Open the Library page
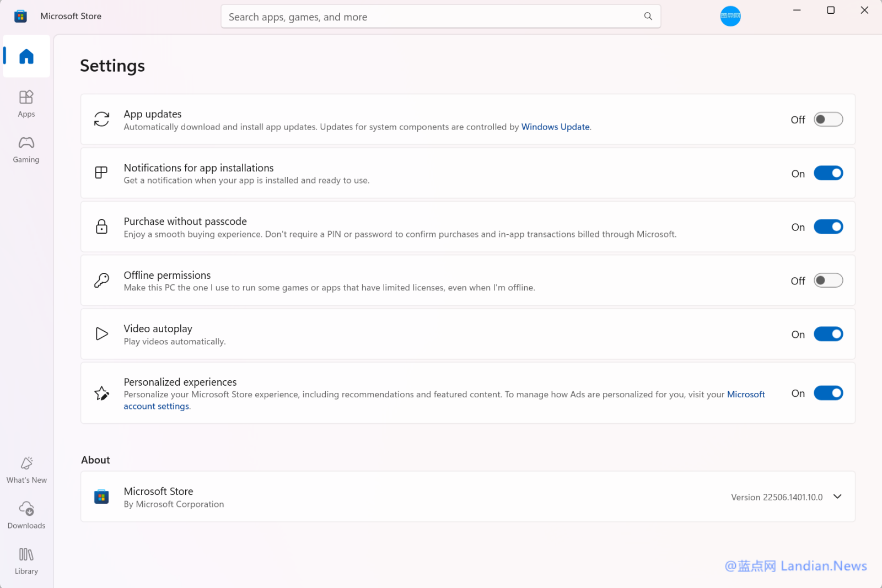This screenshot has height=588, width=882. [x=26, y=560]
